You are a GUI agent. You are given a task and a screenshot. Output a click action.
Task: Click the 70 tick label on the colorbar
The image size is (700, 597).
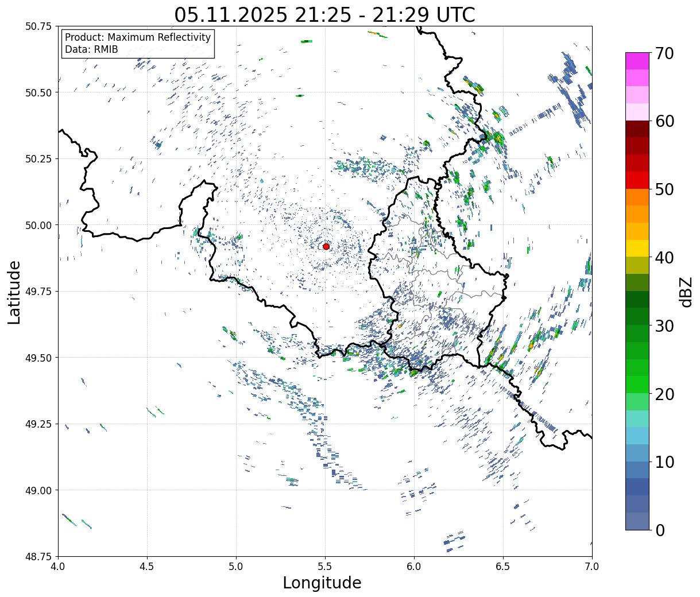coord(664,53)
